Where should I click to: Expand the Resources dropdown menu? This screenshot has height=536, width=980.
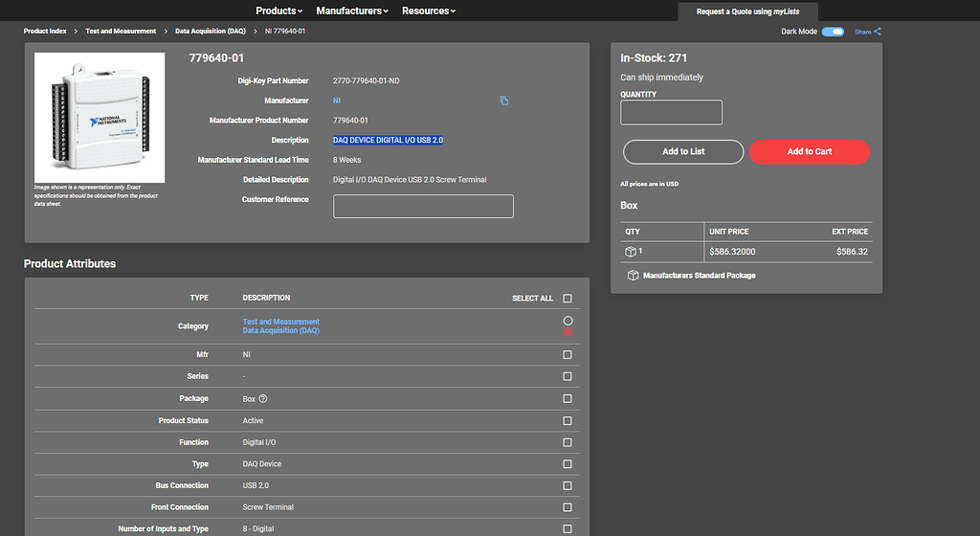(x=429, y=11)
